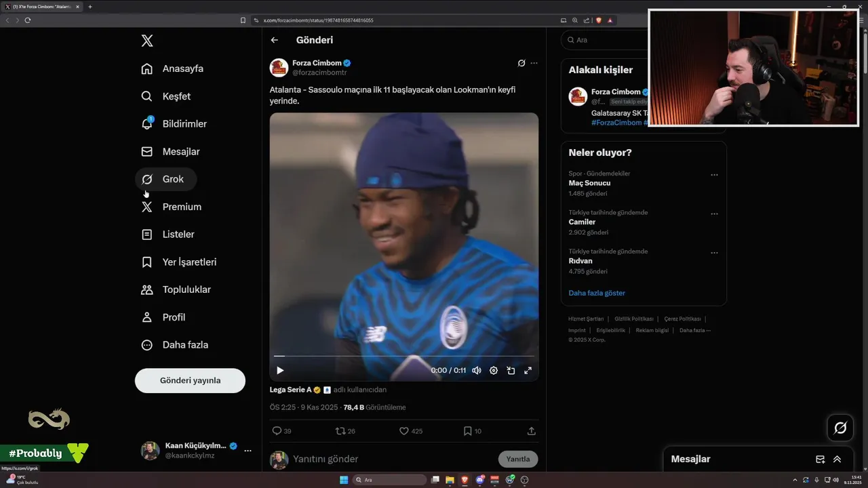
Task: Open options for Maç Sonucu trend
Action: (714, 175)
